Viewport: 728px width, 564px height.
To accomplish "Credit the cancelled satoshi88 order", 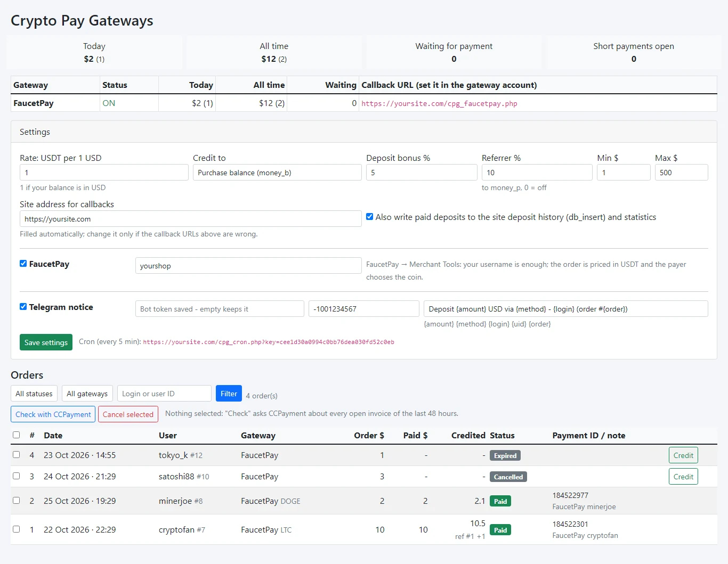I will (x=683, y=477).
